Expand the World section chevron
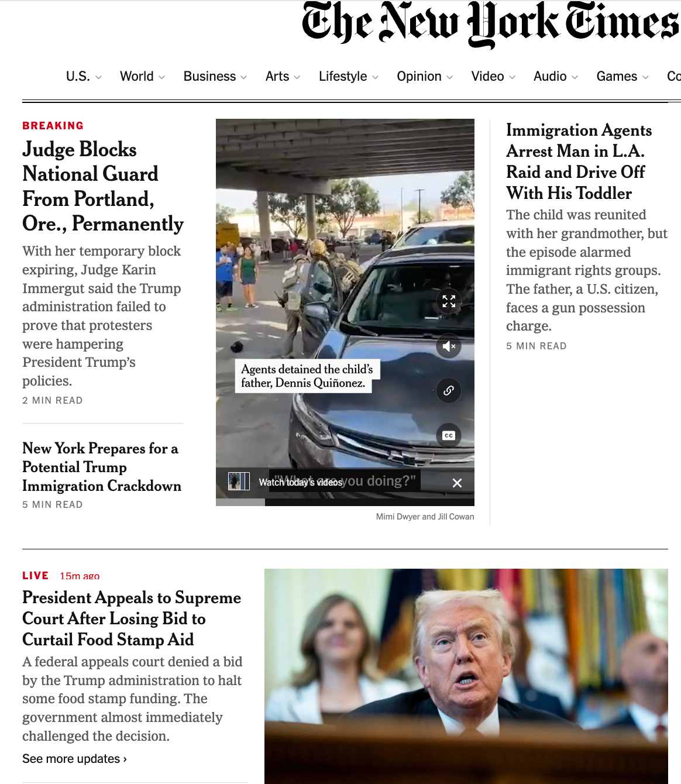This screenshot has height=784, width=681. point(161,77)
